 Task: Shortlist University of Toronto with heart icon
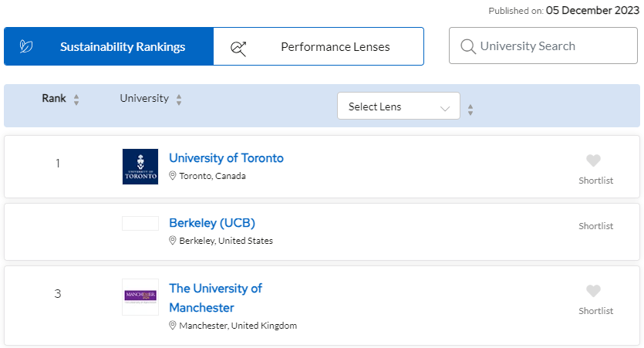click(x=593, y=160)
